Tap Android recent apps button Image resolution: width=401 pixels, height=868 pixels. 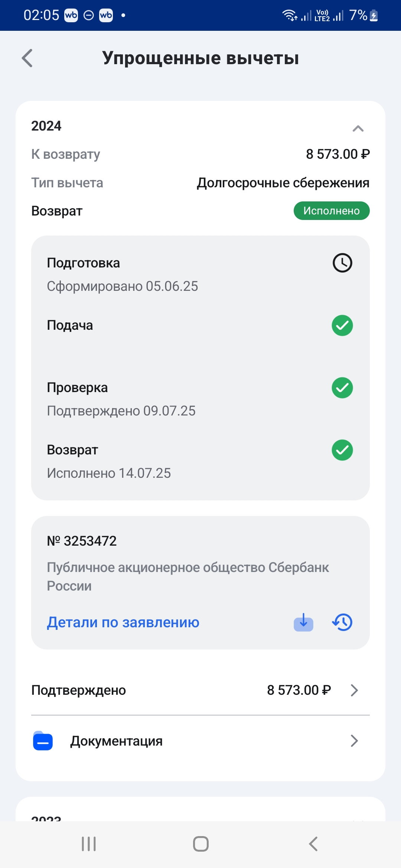point(89,844)
